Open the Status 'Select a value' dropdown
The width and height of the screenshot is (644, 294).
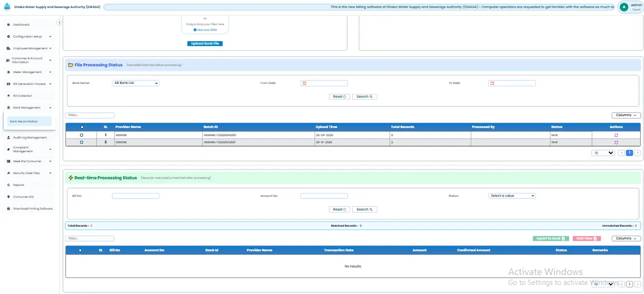[x=512, y=196]
